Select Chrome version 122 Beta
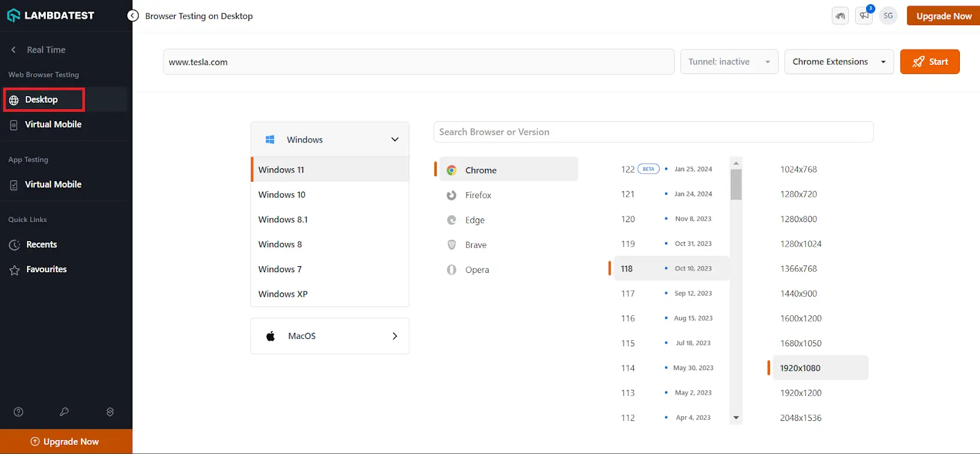This screenshot has height=454, width=980. pyautogui.click(x=671, y=169)
